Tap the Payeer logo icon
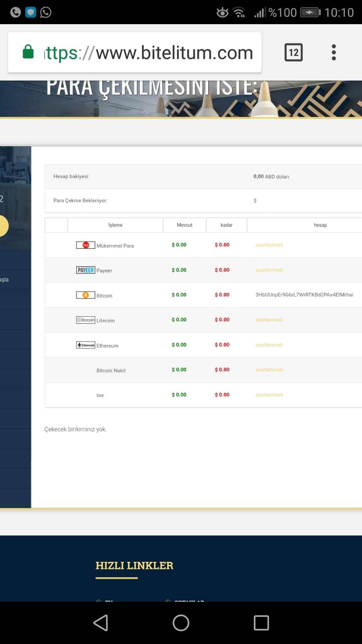362x644 pixels. click(85, 270)
